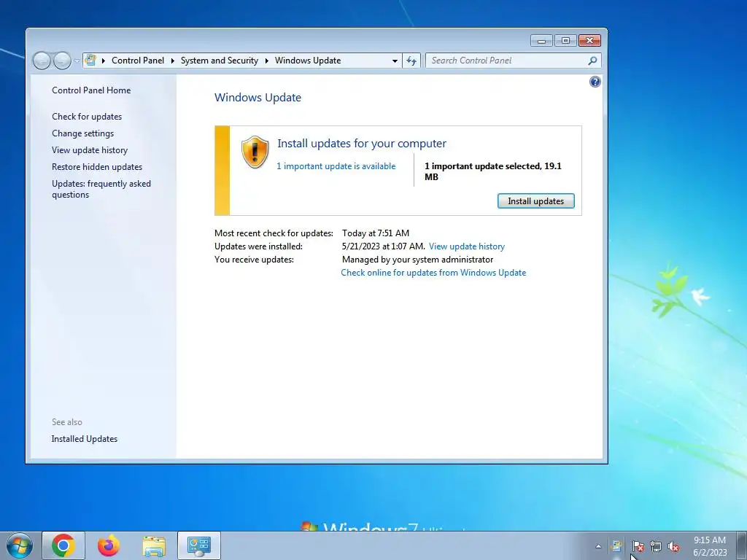Image resolution: width=747 pixels, height=560 pixels.
Task: Click View update history link beside install date
Action: [x=467, y=246]
